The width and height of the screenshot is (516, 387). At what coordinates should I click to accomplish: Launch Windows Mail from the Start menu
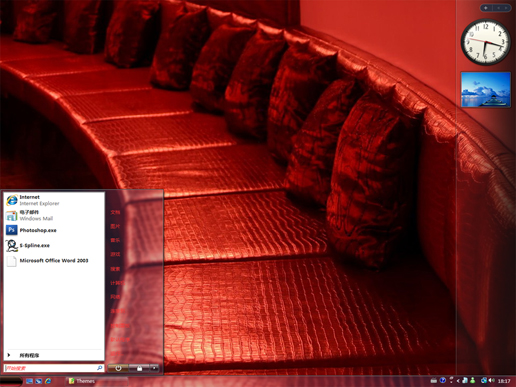pos(30,215)
